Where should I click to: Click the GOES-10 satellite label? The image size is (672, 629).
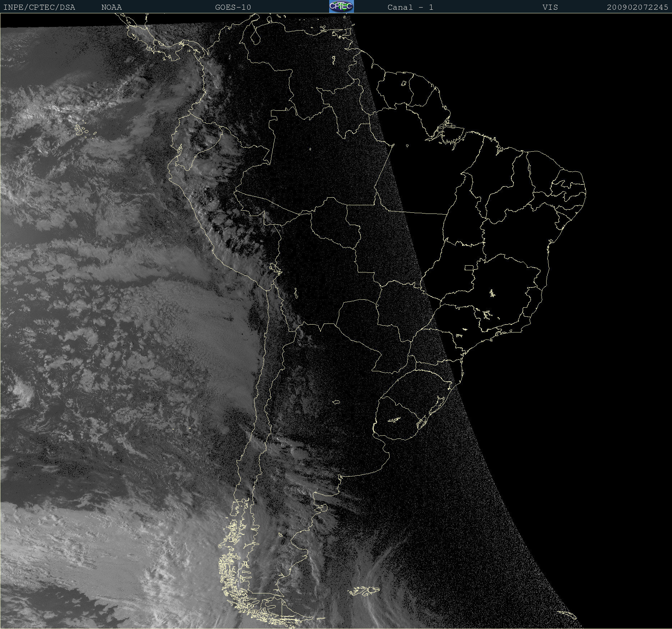[233, 7]
